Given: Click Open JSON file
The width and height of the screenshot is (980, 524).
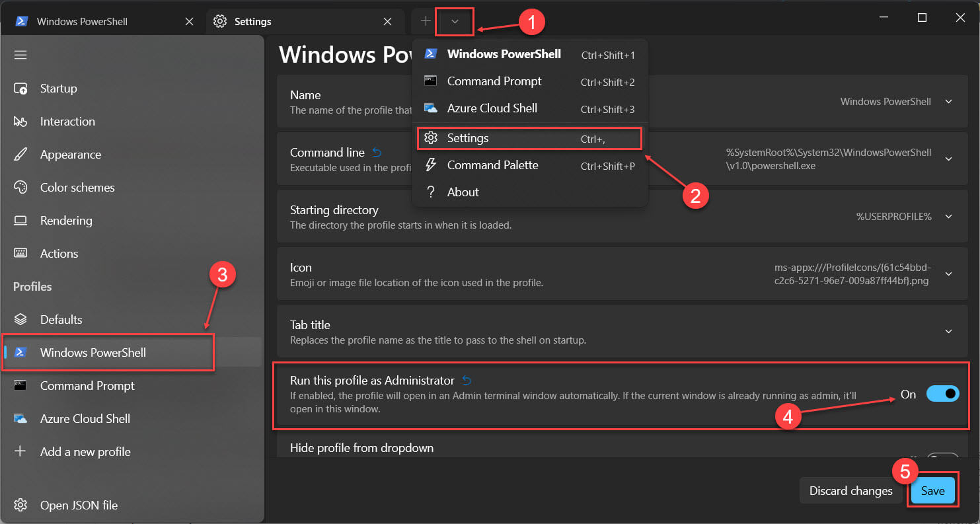Looking at the screenshot, I should coord(132,505).
